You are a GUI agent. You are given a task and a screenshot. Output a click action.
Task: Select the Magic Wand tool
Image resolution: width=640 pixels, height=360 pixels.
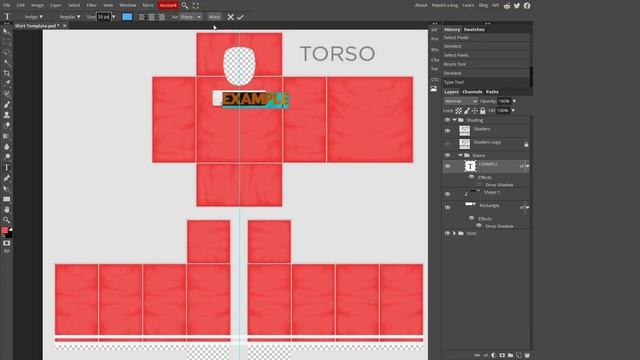coord(7,62)
